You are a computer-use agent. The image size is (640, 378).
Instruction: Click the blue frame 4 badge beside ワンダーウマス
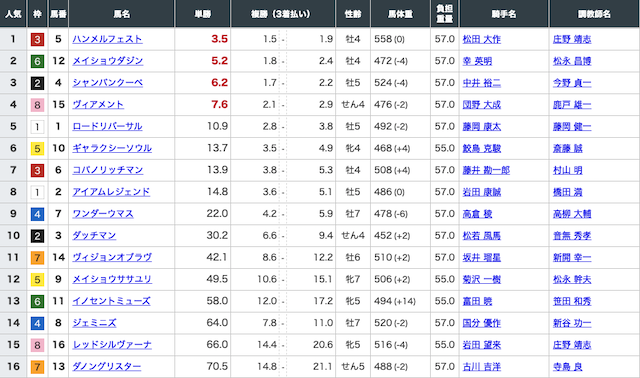(x=37, y=214)
